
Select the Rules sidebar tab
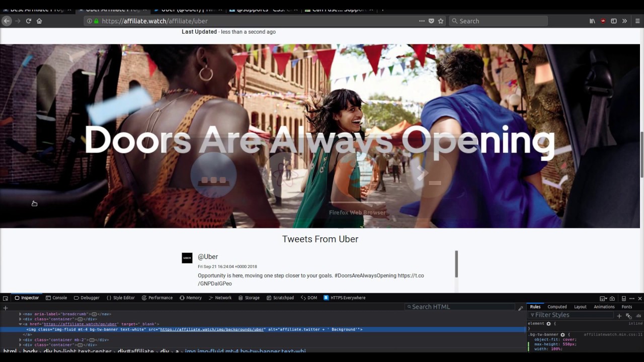pyautogui.click(x=535, y=307)
